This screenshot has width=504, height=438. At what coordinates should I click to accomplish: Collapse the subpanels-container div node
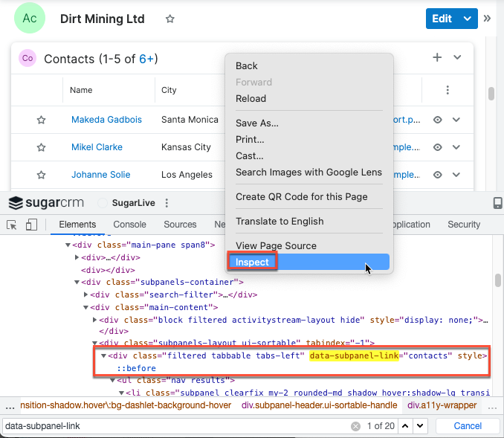[77, 283]
